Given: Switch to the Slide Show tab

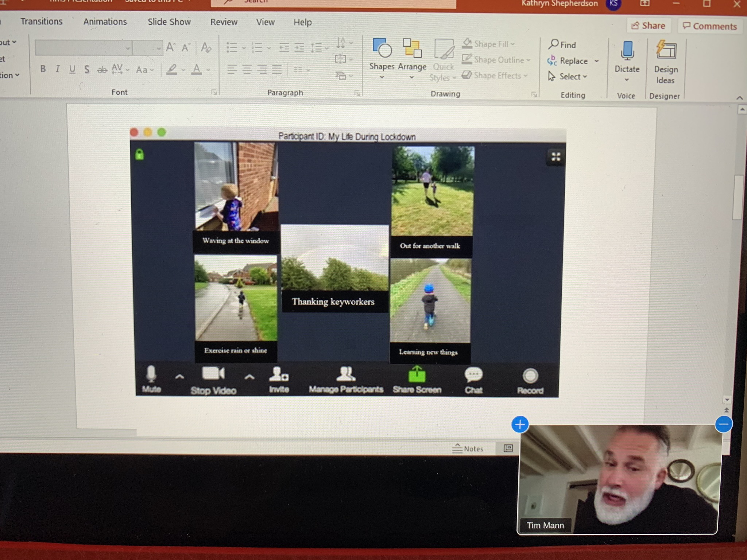Looking at the screenshot, I should click(169, 22).
